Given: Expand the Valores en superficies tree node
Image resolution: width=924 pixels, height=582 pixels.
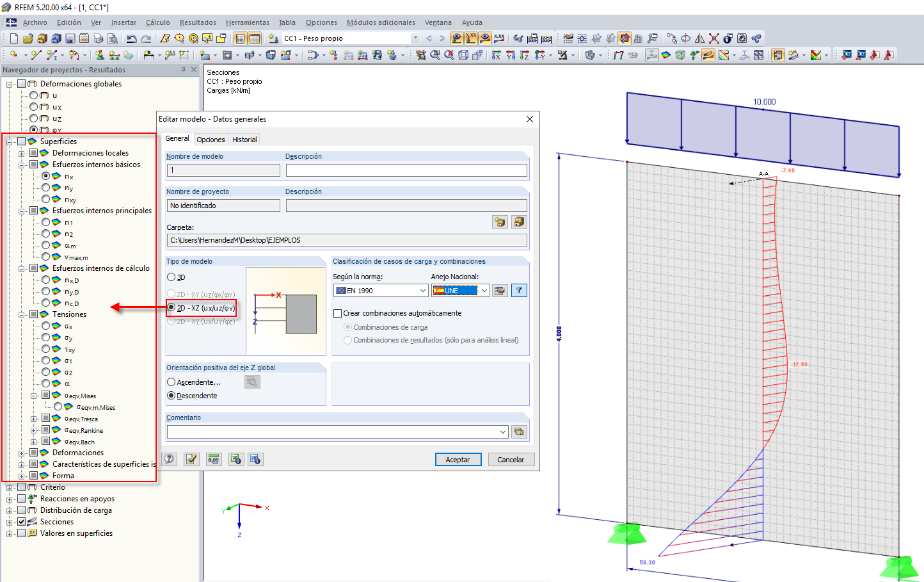Looking at the screenshot, I should coord(10,533).
